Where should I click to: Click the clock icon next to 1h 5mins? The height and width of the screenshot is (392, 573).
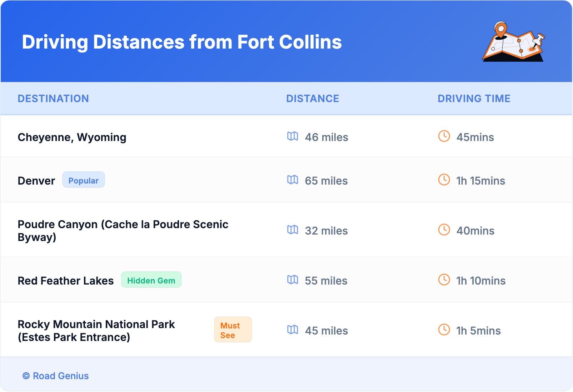[444, 330]
